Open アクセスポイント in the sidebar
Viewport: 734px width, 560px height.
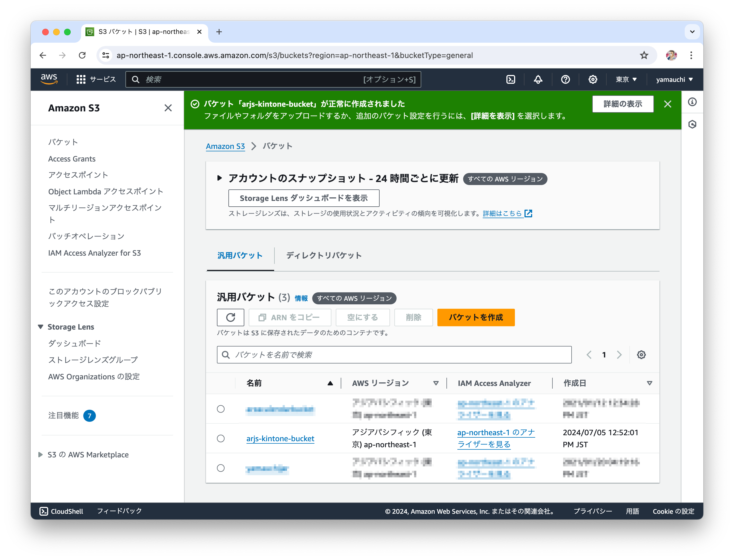(78, 175)
